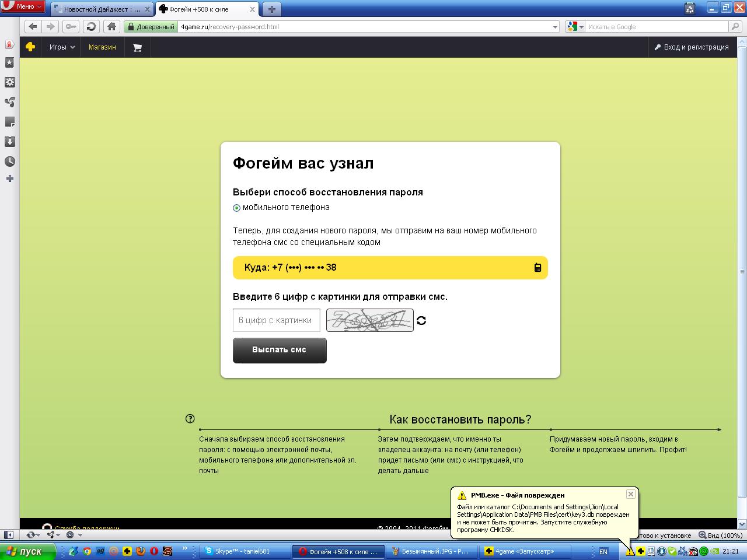Click the «Искать в Google» search field
Screen dimensions: 747x560
657,27
